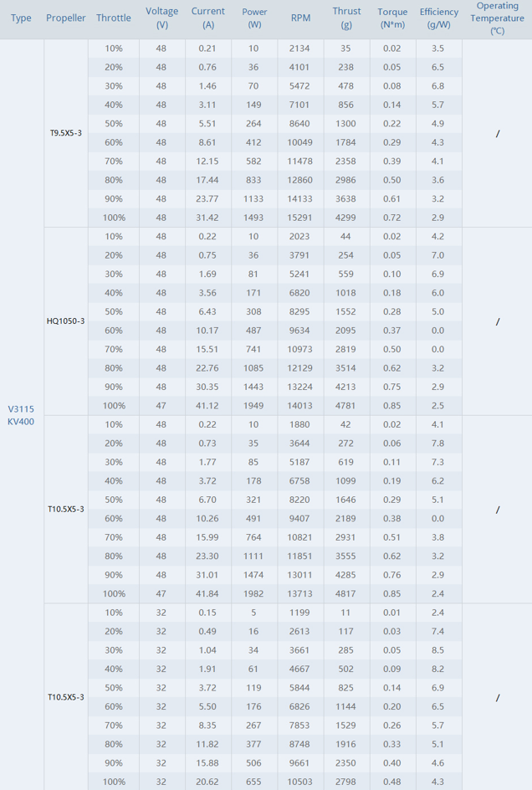
Task: Click the Throttle column header
Action: pyautogui.click(x=114, y=18)
